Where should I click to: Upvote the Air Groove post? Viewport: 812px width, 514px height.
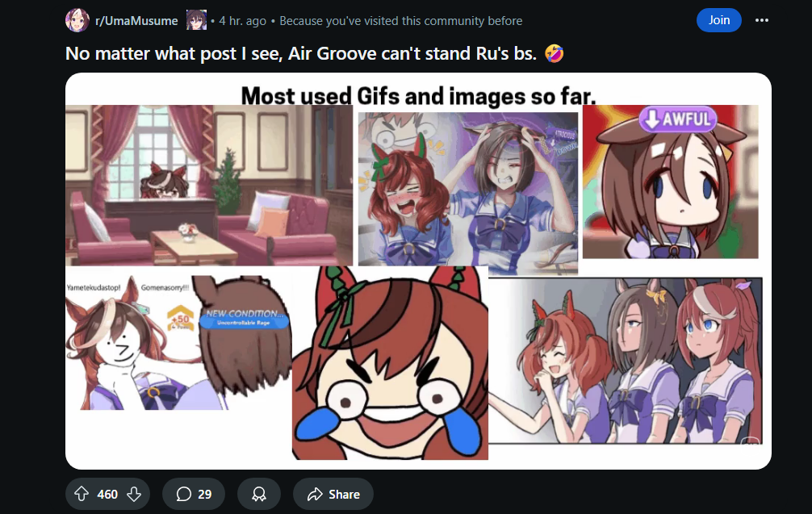point(82,495)
